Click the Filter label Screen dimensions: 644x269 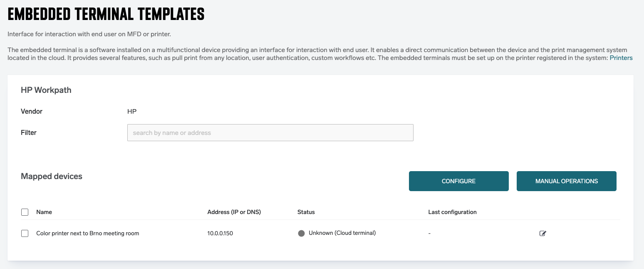(x=29, y=133)
